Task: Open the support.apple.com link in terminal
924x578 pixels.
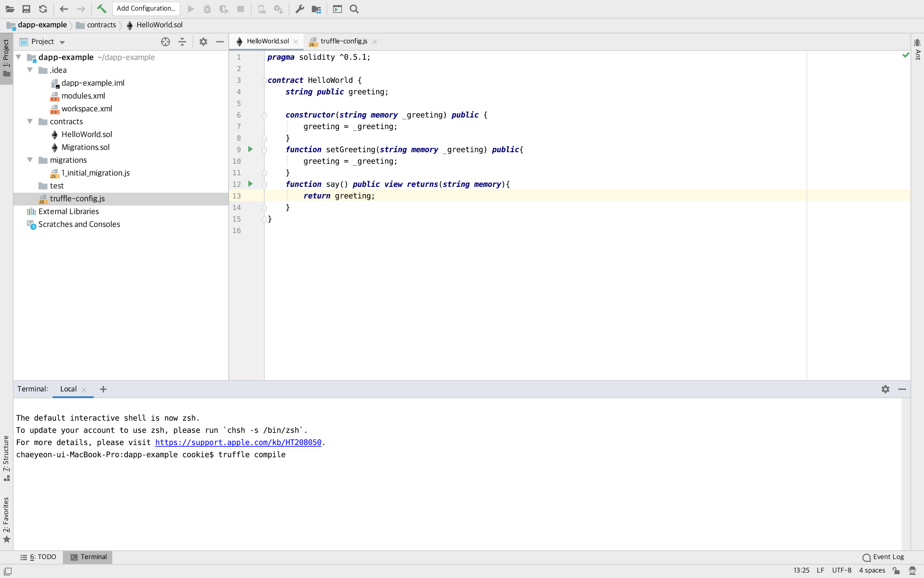Action: coord(238,442)
